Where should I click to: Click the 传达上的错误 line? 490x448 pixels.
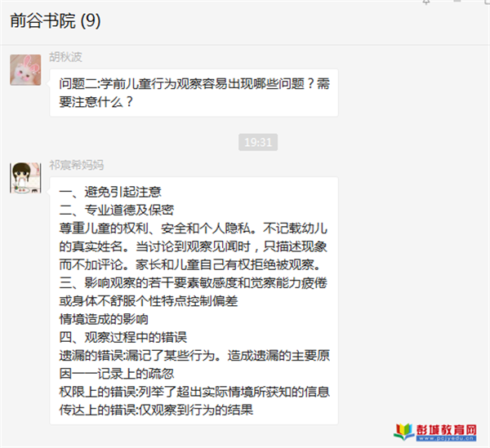[x=156, y=410]
